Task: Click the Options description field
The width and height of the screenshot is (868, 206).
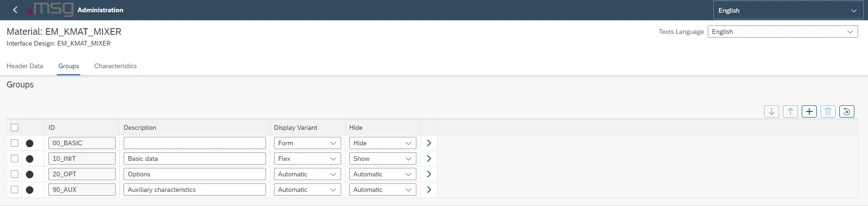Action: [195, 174]
